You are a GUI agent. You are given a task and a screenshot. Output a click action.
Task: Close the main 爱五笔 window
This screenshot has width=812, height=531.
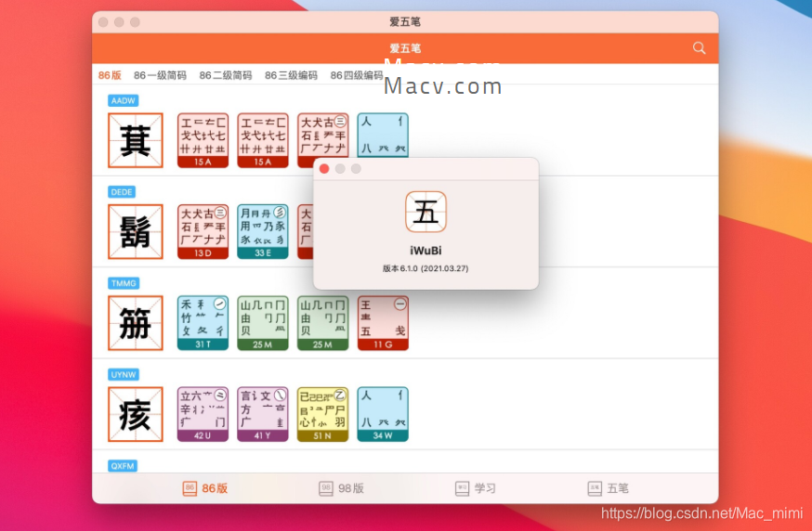[103, 22]
